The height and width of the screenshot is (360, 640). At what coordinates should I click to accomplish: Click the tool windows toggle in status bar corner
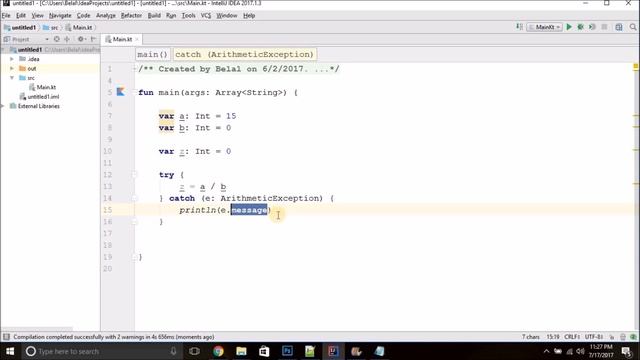tap(6, 337)
